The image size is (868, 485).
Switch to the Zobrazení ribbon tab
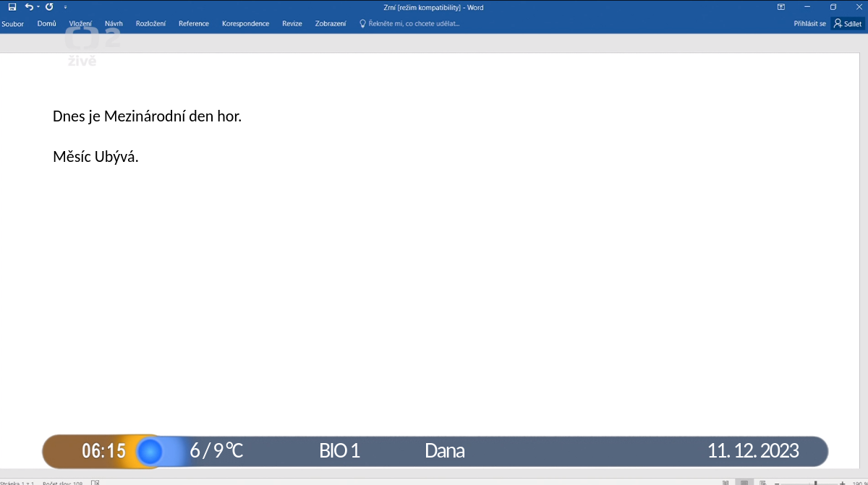(x=331, y=24)
